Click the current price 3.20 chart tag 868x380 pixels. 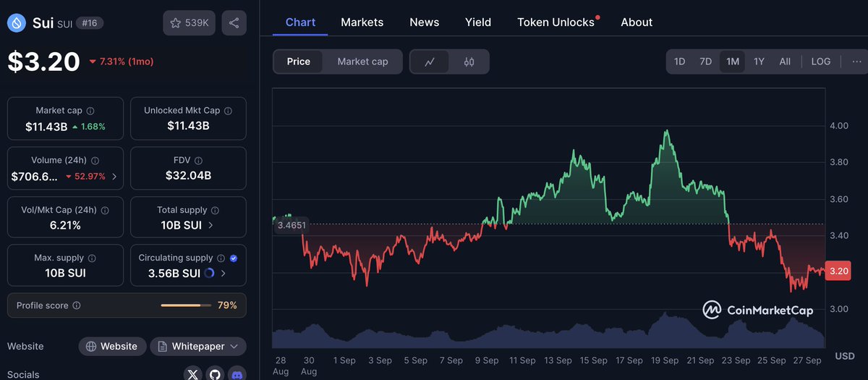[x=838, y=271]
